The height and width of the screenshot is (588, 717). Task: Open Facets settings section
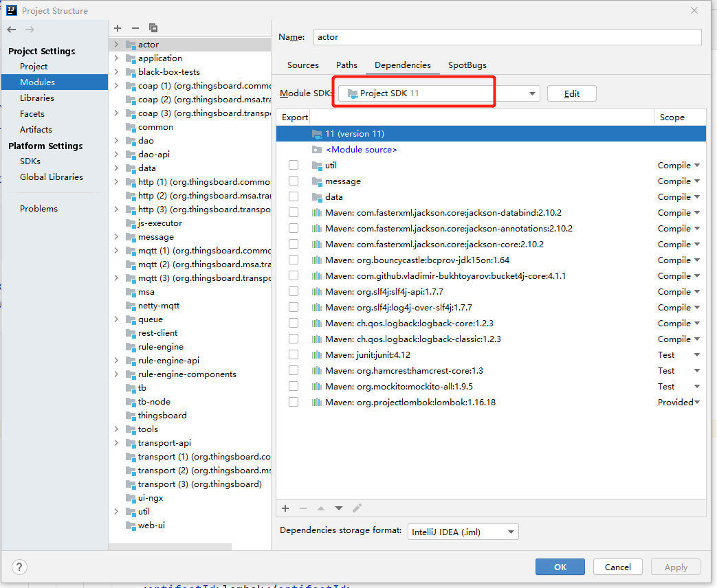coord(32,114)
